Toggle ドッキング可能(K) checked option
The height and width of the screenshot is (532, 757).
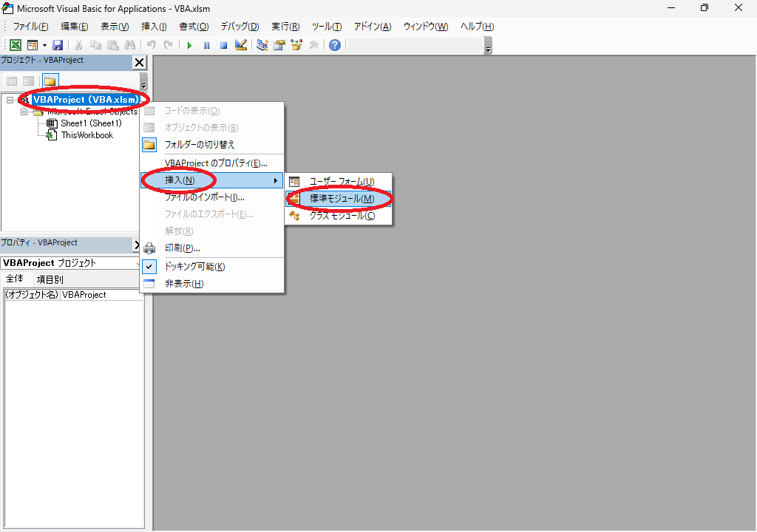point(212,267)
